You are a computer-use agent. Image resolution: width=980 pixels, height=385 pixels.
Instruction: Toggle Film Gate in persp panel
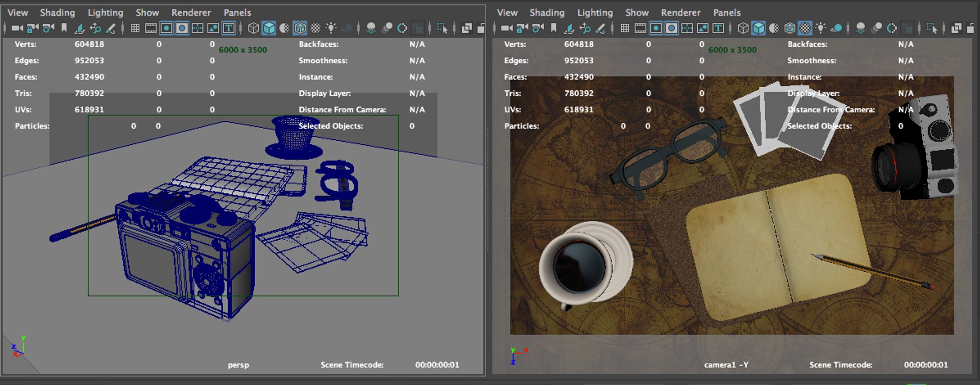151,28
